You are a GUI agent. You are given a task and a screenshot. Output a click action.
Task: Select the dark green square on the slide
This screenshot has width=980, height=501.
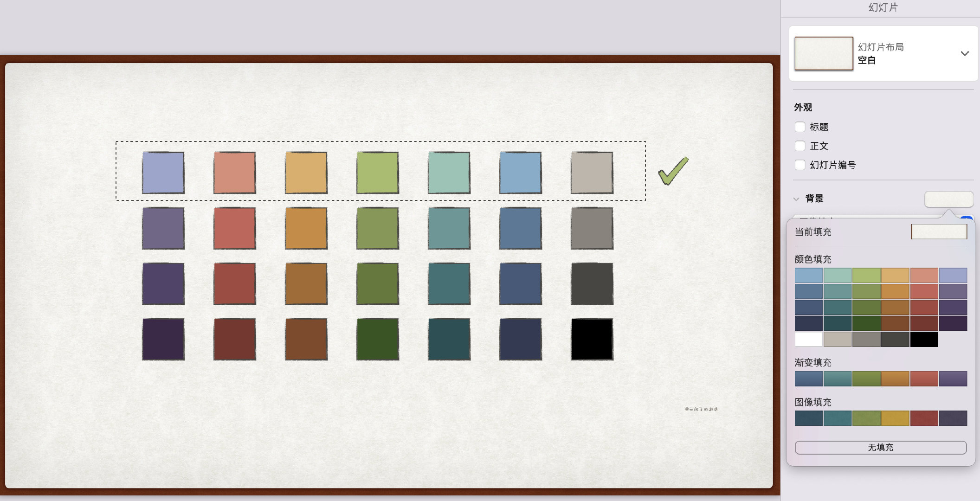click(377, 339)
